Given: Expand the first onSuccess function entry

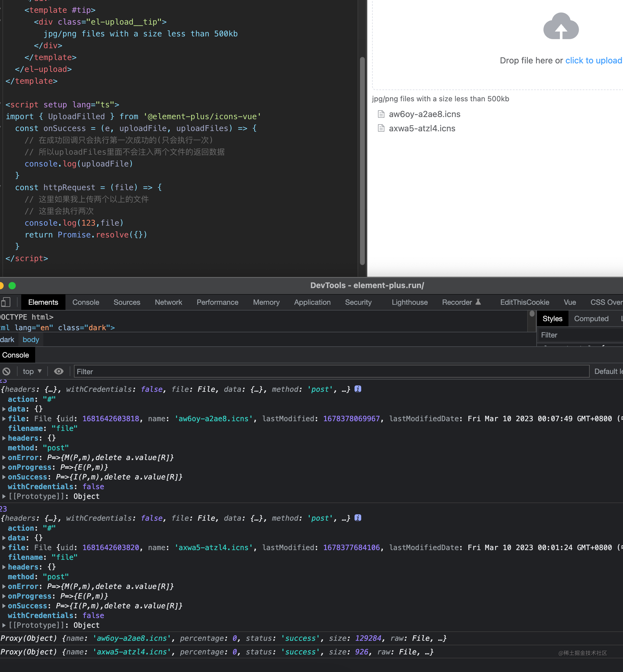Looking at the screenshot, I should click(x=4, y=477).
